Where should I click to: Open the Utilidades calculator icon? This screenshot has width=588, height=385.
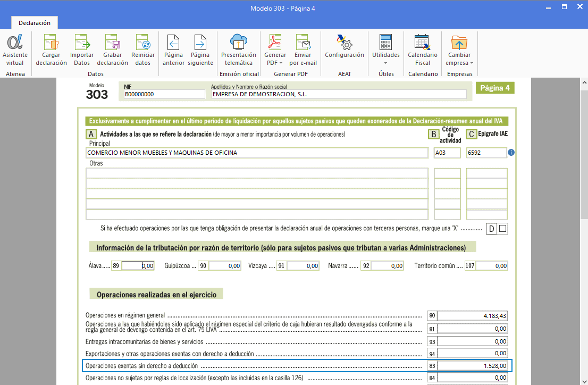[385, 42]
